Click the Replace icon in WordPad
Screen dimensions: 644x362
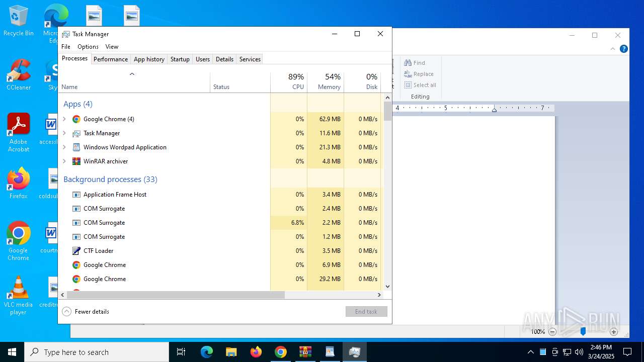point(408,74)
